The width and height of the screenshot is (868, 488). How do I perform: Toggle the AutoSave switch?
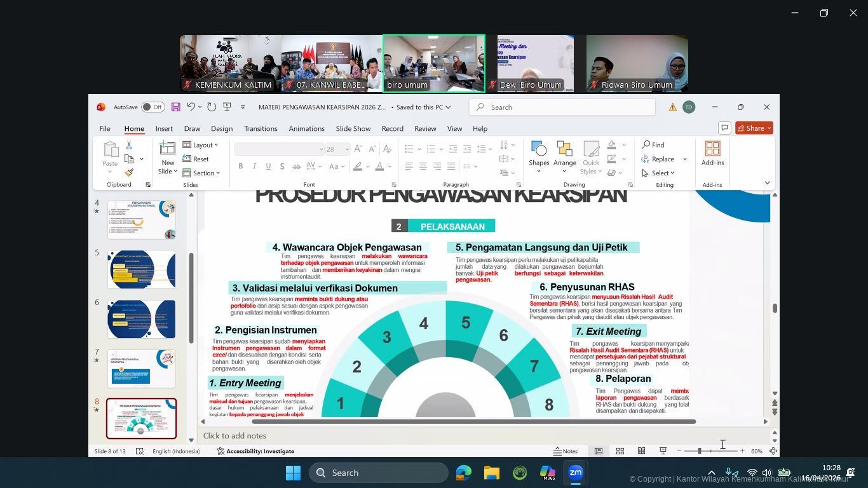(x=153, y=107)
